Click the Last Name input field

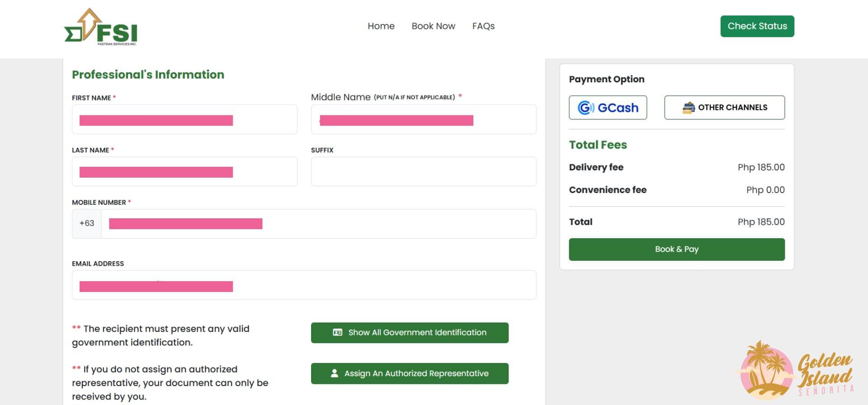tap(184, 172)
